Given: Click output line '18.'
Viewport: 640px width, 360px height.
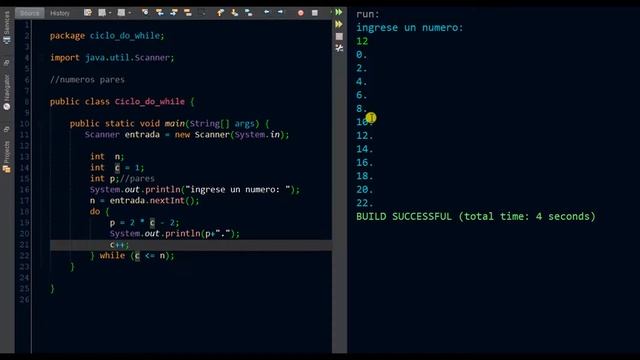Looking at the screenshot, I should click(364, 176).
